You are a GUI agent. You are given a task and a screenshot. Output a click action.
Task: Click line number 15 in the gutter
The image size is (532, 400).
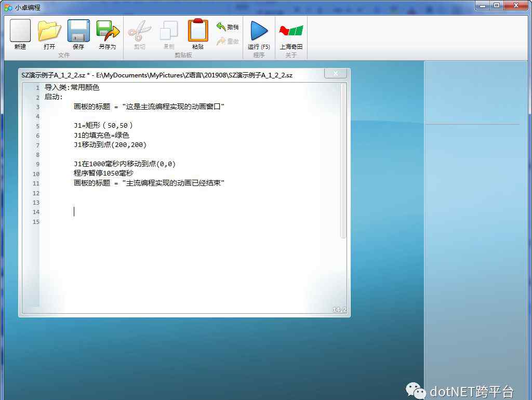(x=36, y=222)
